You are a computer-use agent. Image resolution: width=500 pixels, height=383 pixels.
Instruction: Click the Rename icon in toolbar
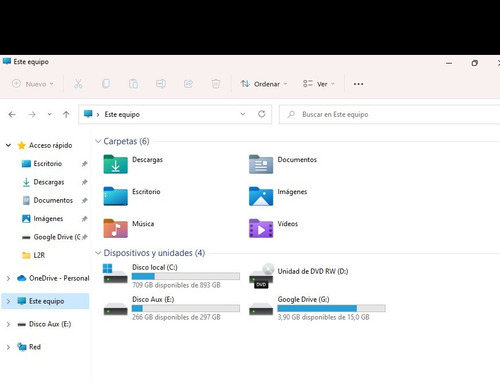point(161,84)
